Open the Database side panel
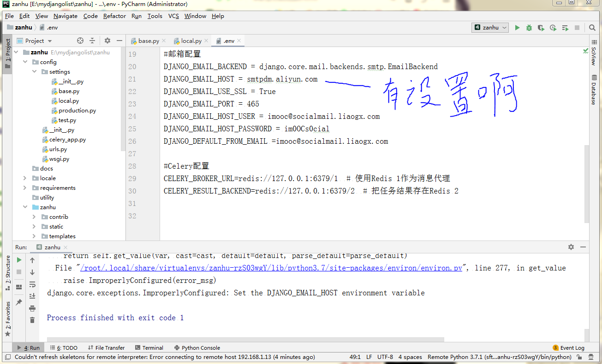 click(593, 89)
